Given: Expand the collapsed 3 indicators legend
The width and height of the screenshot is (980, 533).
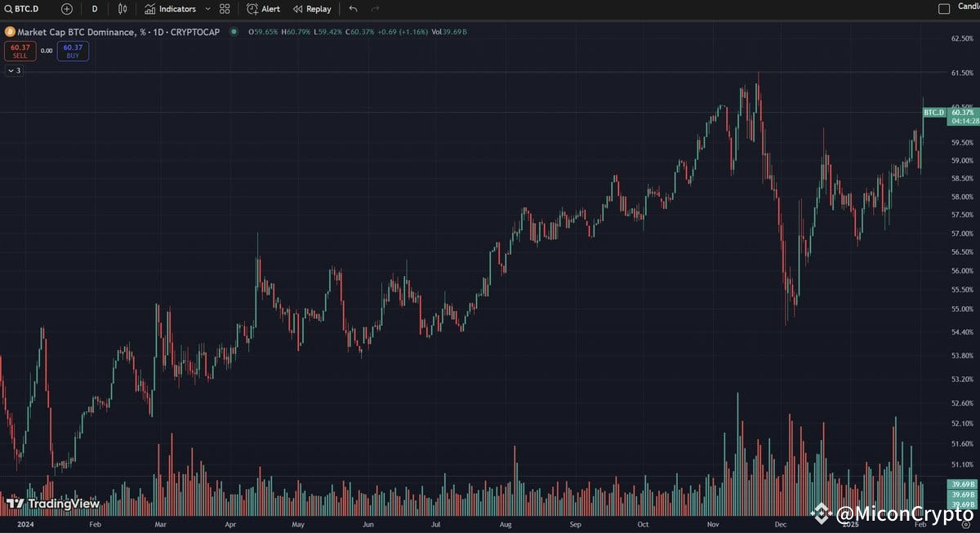Looking at the screenshot, I should click(x=14, y=71).
